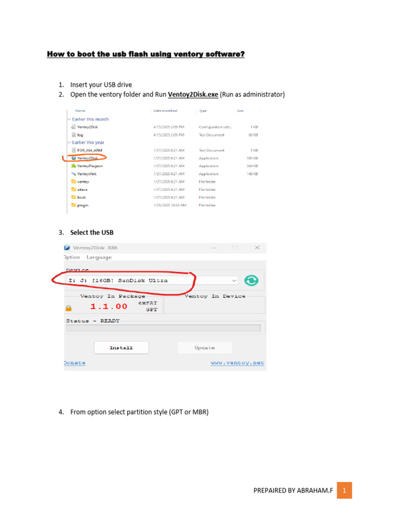
Task: Open the ventoy folder icon
Action: point(74,181)
